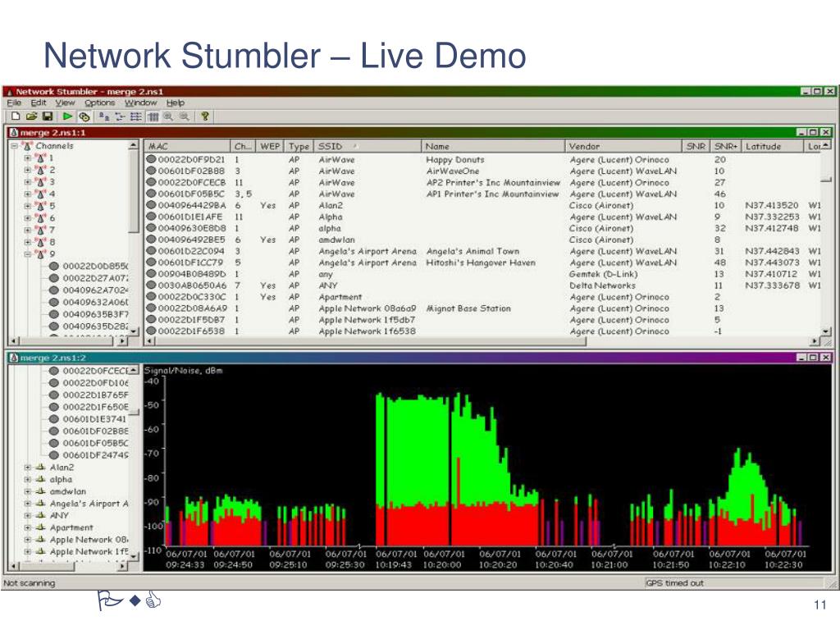840x630 pixels.
Task: Switch to list view toolbar icon
Action: pyautogui.click(x=136, y=116)
